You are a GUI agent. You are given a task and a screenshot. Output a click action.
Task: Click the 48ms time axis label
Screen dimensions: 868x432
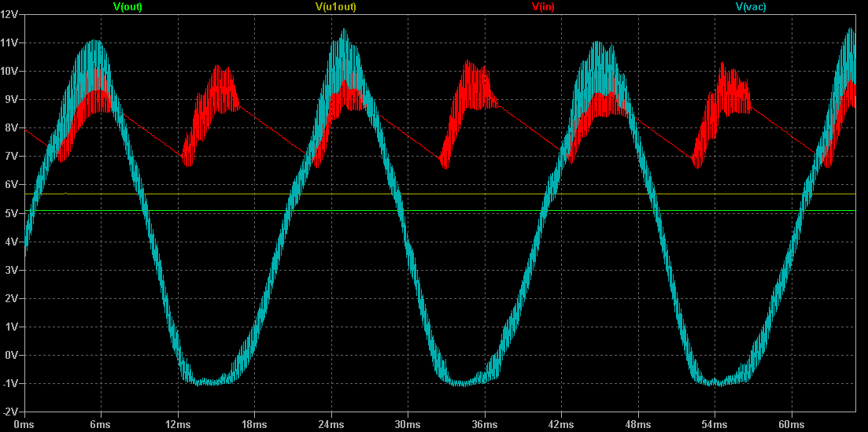[x=637, y=423]
